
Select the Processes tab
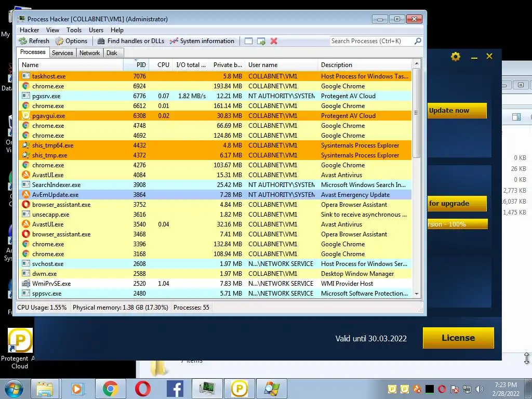point(33,52)
